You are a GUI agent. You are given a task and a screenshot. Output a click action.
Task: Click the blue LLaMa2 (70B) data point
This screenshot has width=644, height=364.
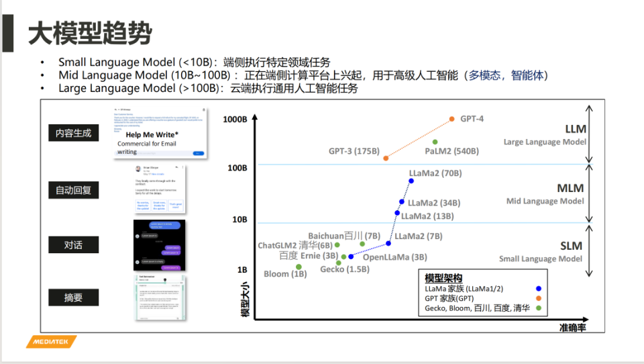(x=411, y=181)
